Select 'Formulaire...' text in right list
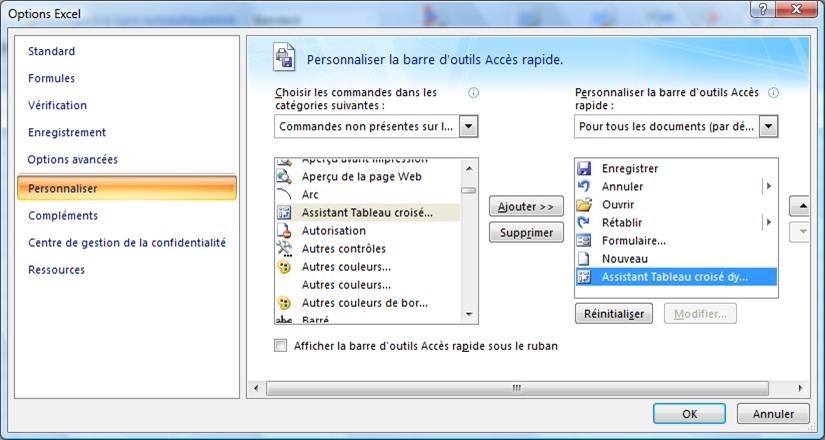Screen dimensions: 825x440 [634, 241]
